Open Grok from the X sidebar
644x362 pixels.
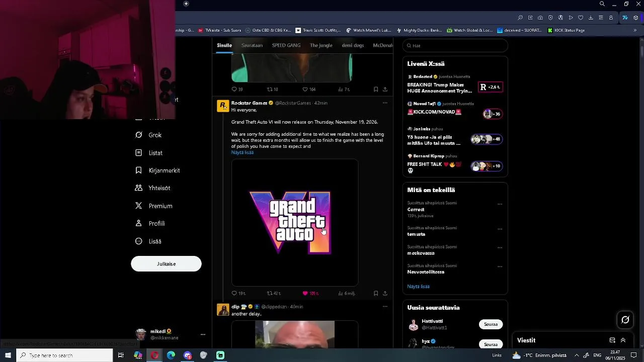[x=148, y=135]
